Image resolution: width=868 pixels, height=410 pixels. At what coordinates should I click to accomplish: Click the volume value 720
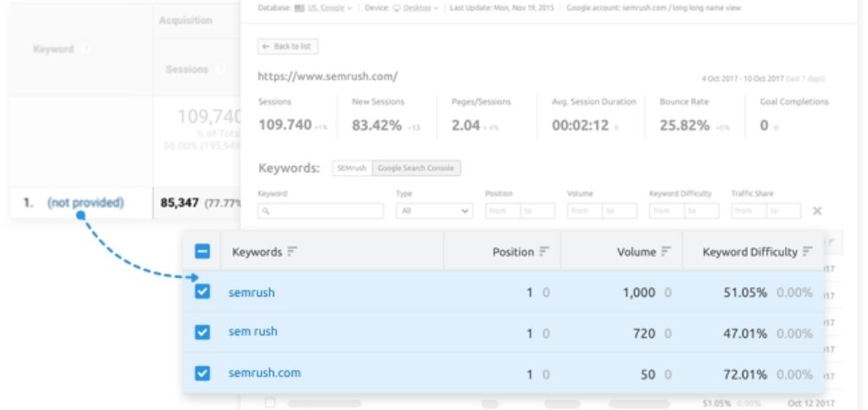(644, 333)
